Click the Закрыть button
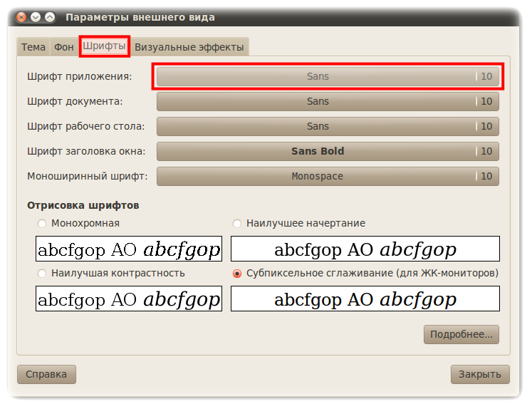532x409 pixels. [x=480, y=374]
